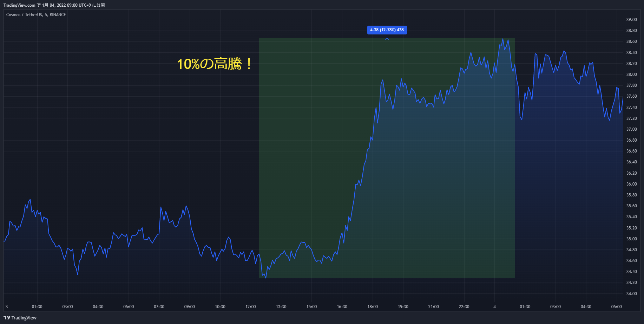Click the 07:30 time axis label
This screenshot has height=324, width=644.
coord(159,307)
